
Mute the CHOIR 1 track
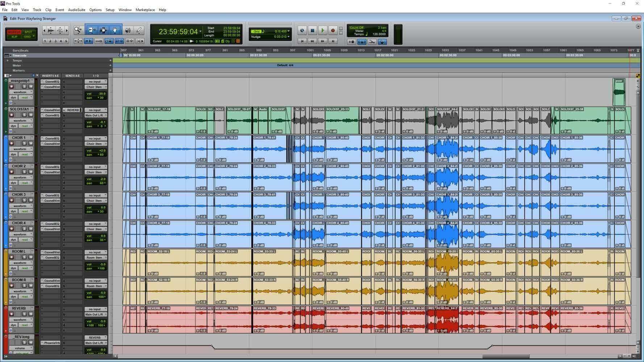point(31,143)
